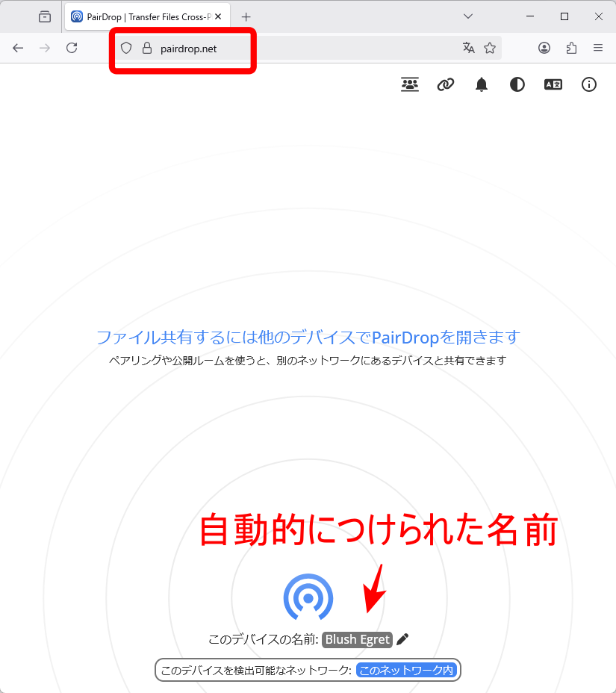This screenshot has height=693, width=616.
Task: Open the browser hamburger menu
Action: (598, 48)
